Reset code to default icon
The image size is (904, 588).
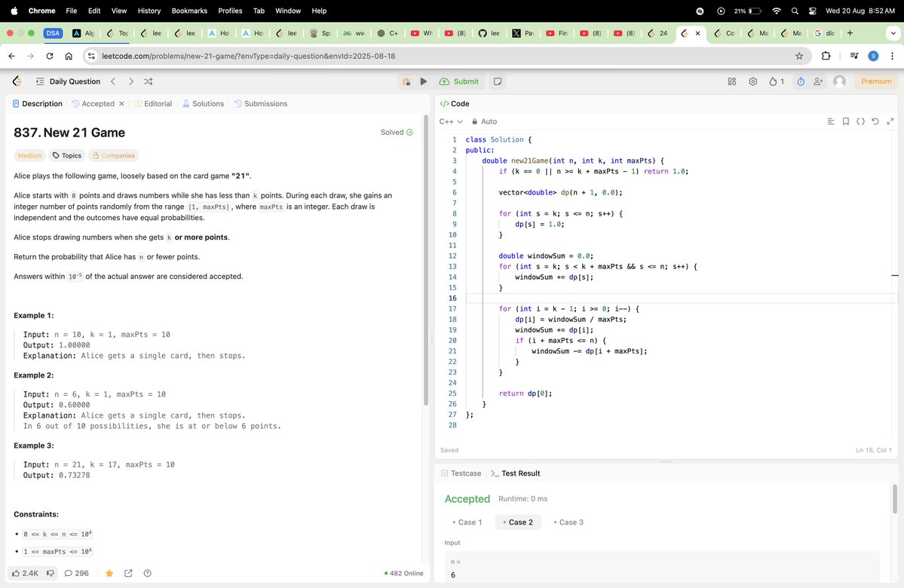(x=875, y=121)
